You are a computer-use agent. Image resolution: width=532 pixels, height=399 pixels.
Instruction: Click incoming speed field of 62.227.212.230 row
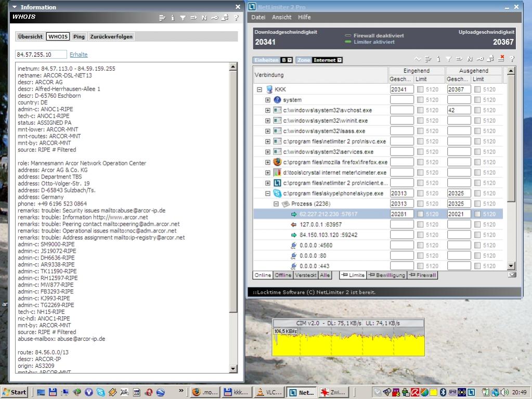point(401,214)
